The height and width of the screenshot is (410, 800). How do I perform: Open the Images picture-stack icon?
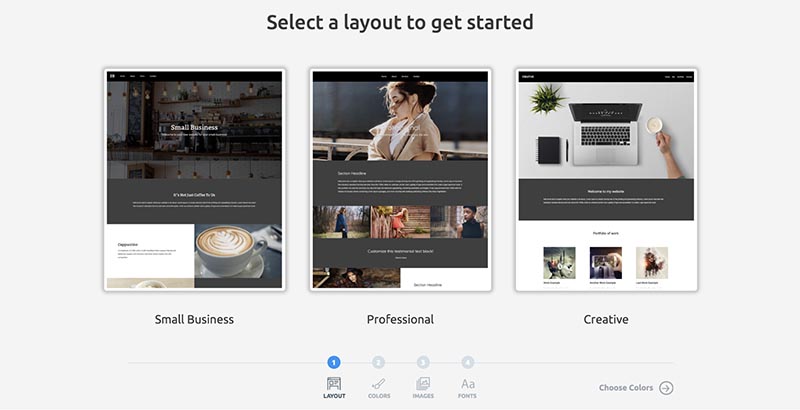[423, 383]
